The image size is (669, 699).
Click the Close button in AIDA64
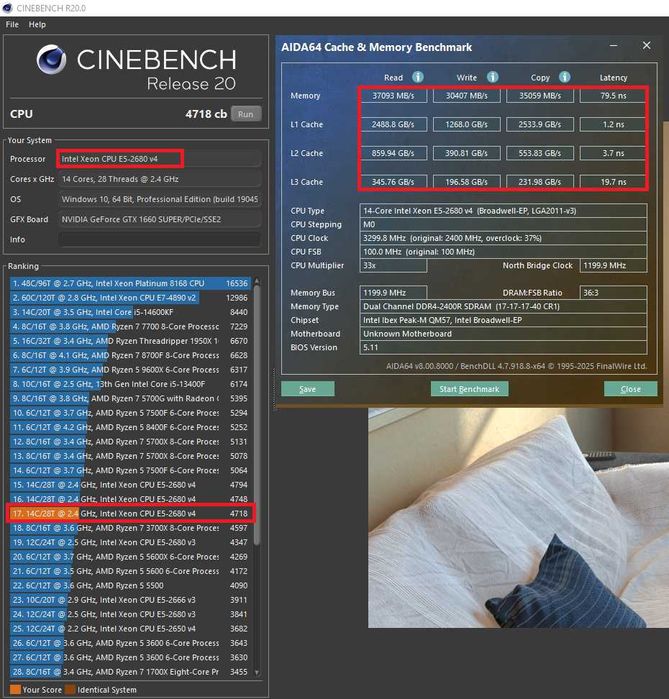[630, 389]
